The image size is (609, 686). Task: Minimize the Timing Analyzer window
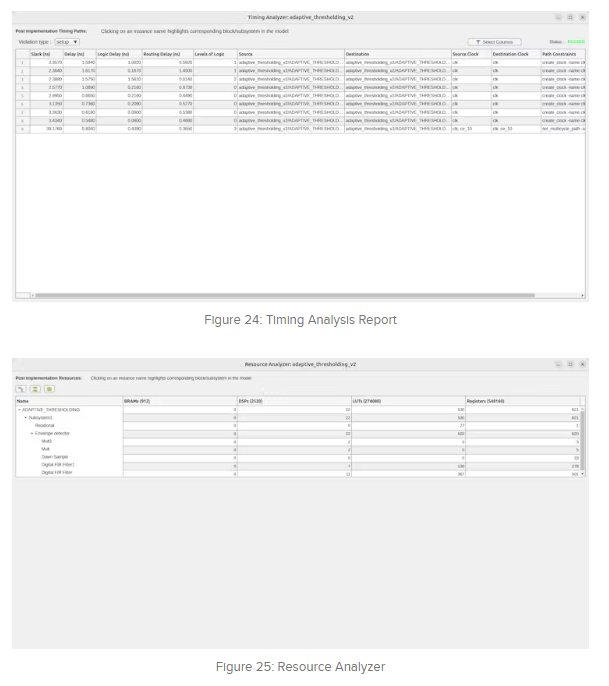[x=558, y=17]
